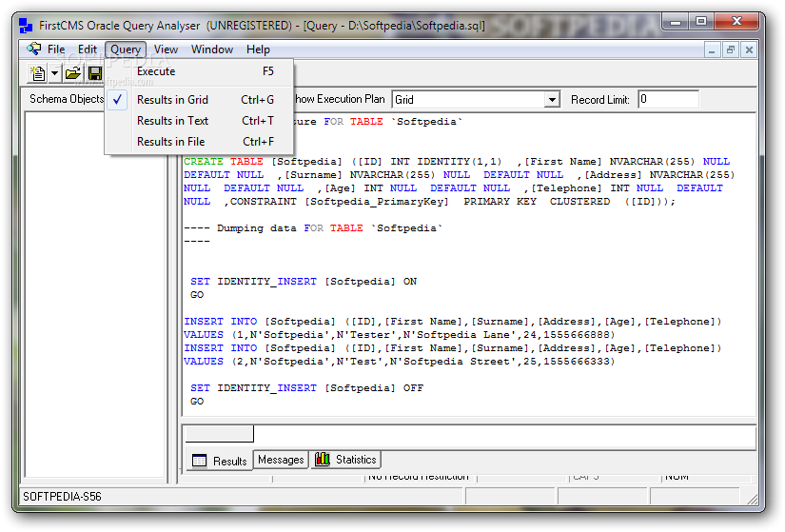The image size is (785, 532).
Task: Click the PRIMARY KEY text in editor
Action: pos(500,202)
